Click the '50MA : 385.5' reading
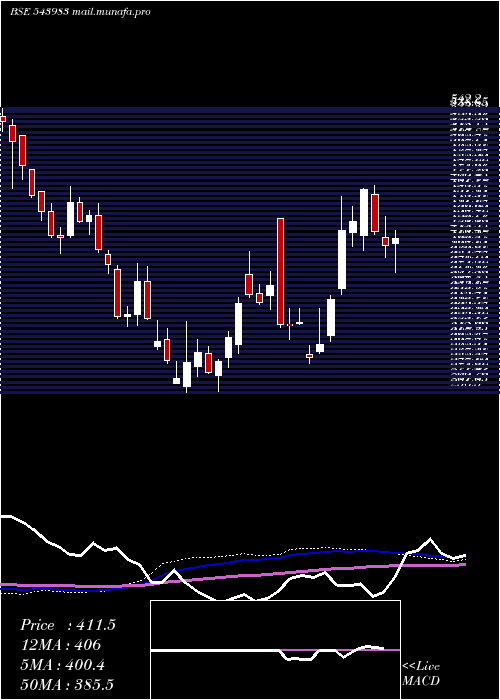This screenshot has width=500, height=700. coord(67,684)
